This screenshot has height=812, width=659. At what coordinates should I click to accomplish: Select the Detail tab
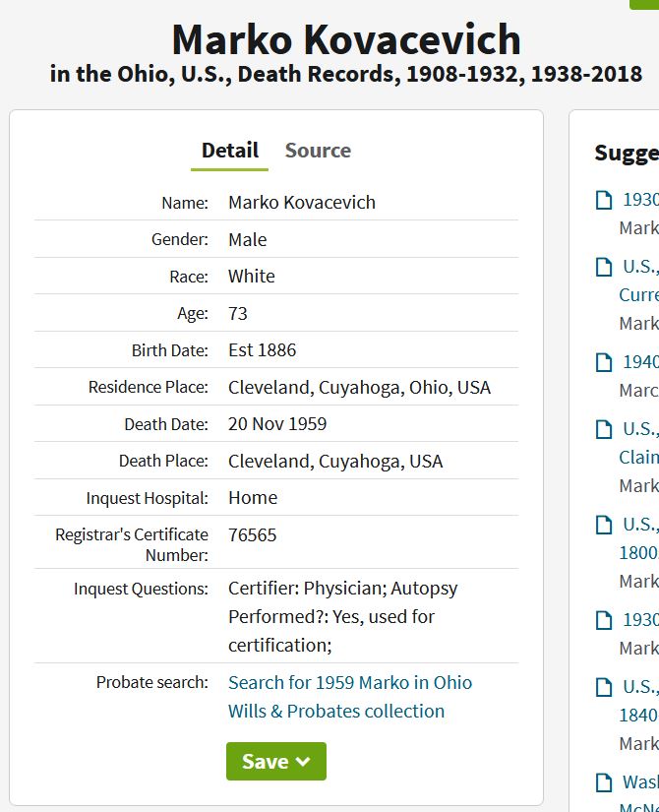(x=229, y=151)
